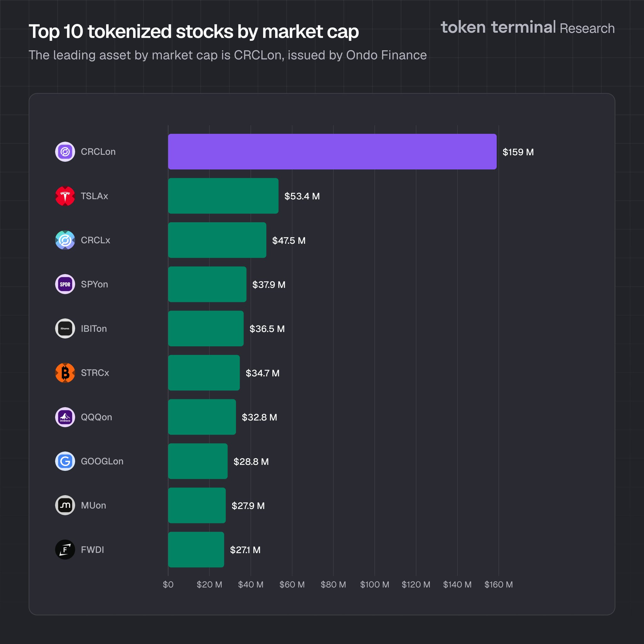
Task: Click the $47.5 M value label
Action: (x=289, y=240)
